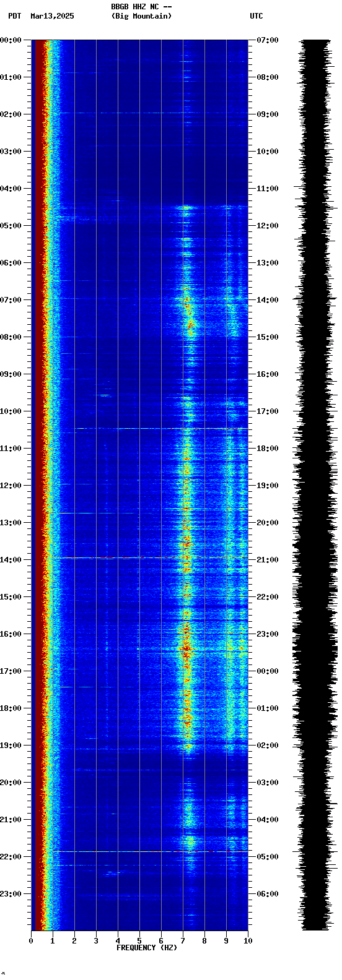Click the PDT '13:00' time label
The height and width of the screenshot is (980, 342).
pos(11,523)
